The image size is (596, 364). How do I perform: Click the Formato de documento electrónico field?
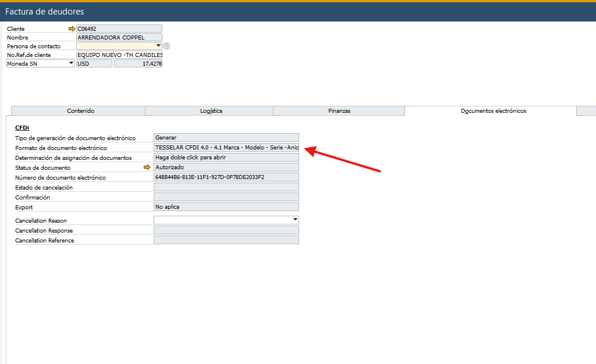226,147
